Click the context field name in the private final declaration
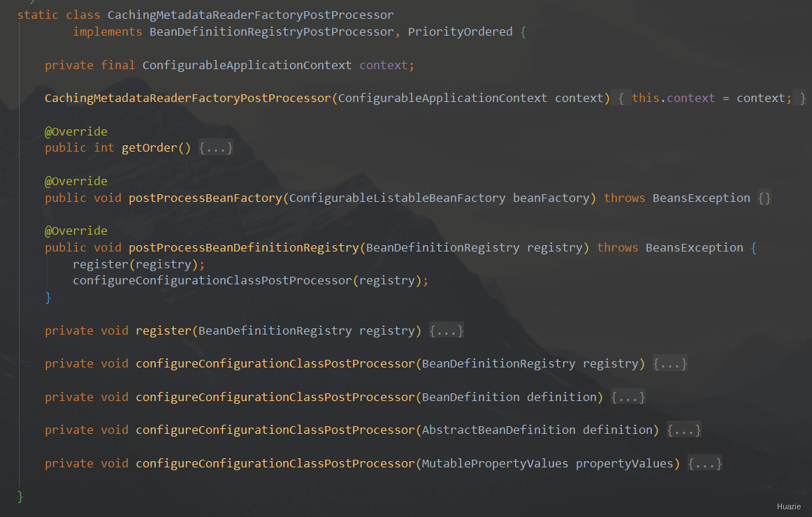The image size is (812, 517). click(383, 66)
